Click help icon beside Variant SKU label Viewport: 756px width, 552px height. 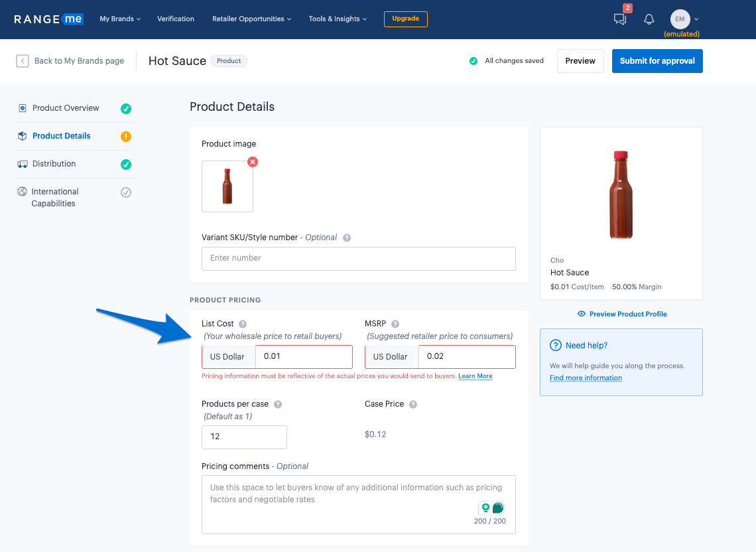(347, 238)
